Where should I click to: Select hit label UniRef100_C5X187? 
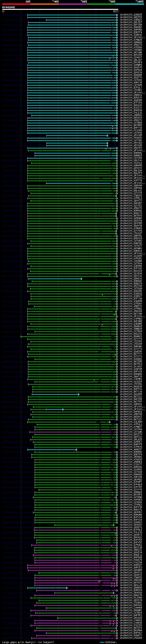pyautogui.click(x=131, y=233)
